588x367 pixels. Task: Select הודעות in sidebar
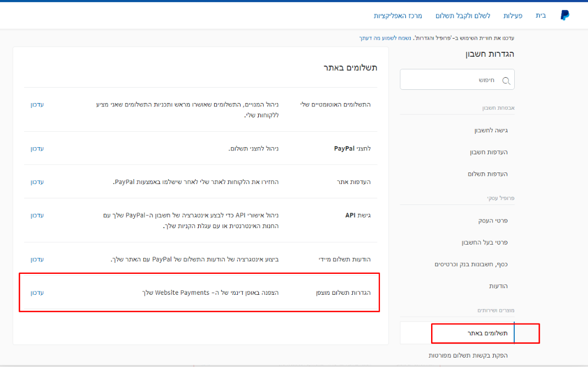(498, 286)
